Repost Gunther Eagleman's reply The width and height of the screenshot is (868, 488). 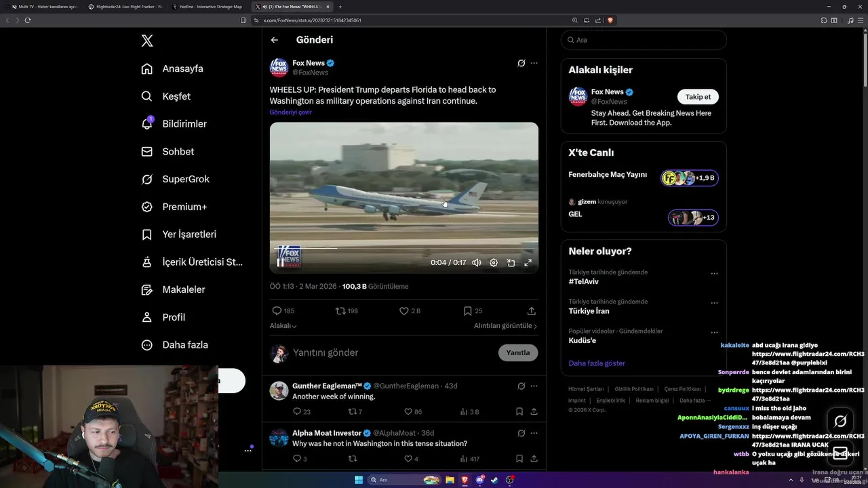[355, 412]
